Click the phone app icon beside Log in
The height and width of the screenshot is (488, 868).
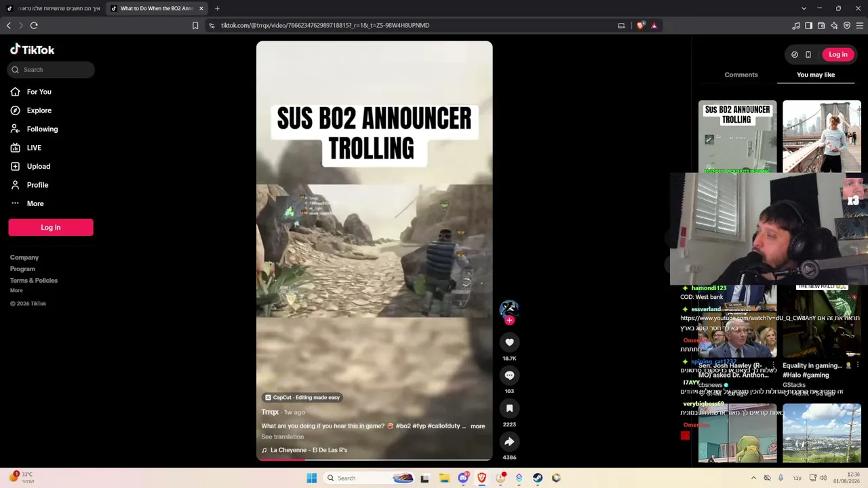(808, 55)
